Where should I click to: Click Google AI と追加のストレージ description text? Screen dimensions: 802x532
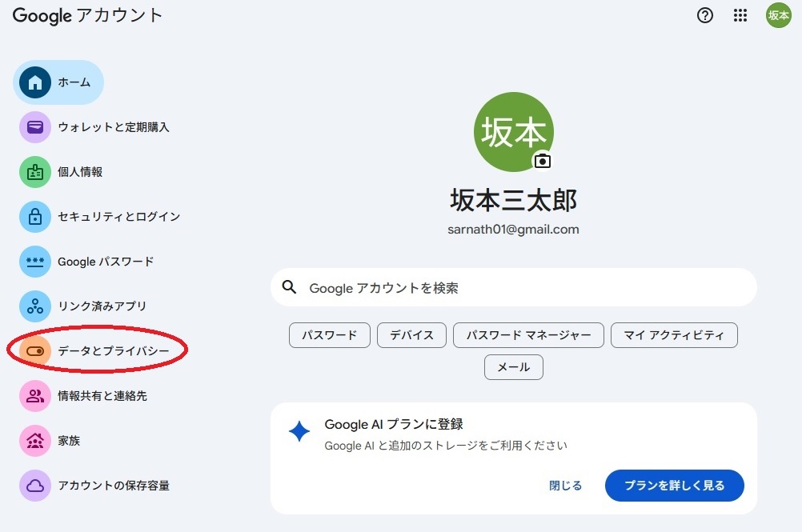(446, 446)
